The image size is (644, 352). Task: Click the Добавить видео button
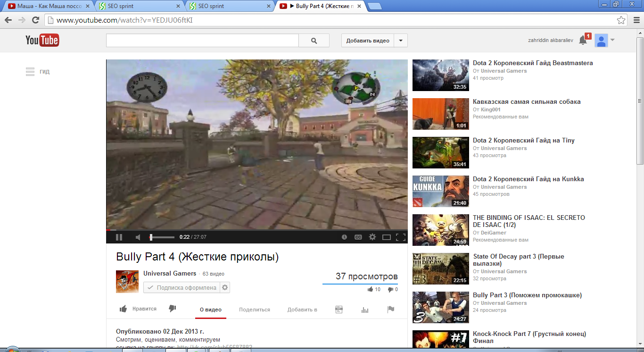pyautogui.click(x=368, y=41)
